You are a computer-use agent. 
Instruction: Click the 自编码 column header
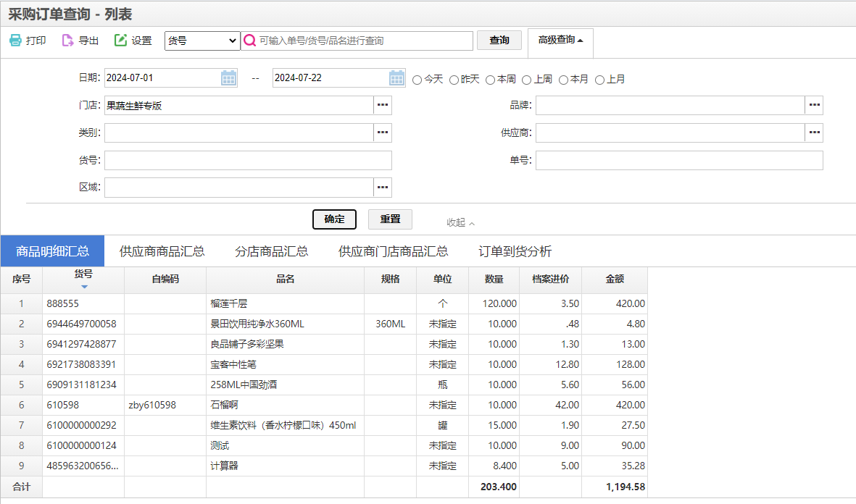[165, 280]
